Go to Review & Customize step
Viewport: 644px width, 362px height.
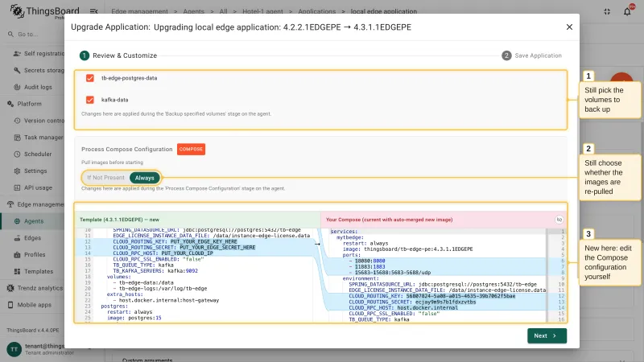tap(118, 56)
